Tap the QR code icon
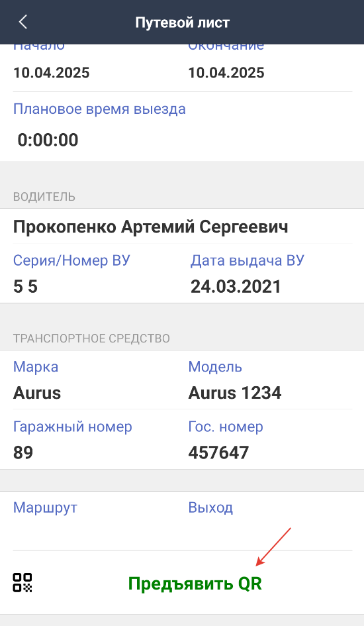The image size is (364, 626). pos(23,582)
